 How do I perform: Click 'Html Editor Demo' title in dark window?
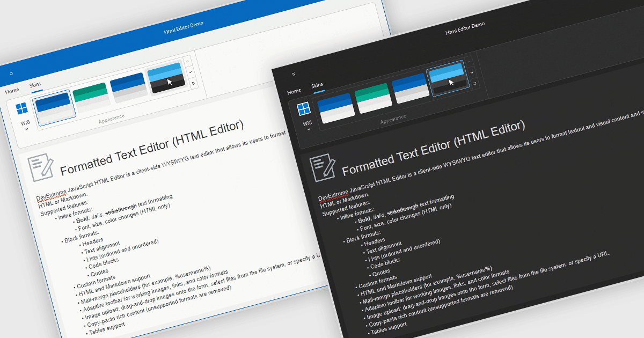[x=465, y=28]
